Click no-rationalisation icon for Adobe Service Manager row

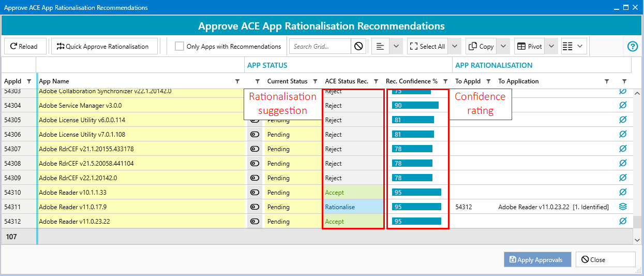click(x=623, y=105)
